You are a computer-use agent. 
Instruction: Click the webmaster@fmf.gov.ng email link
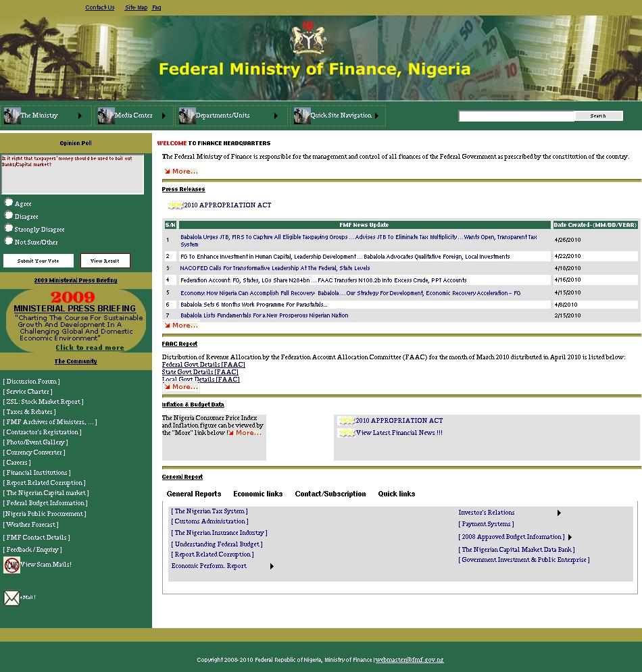pyautogui.click(x=410, y=660)
